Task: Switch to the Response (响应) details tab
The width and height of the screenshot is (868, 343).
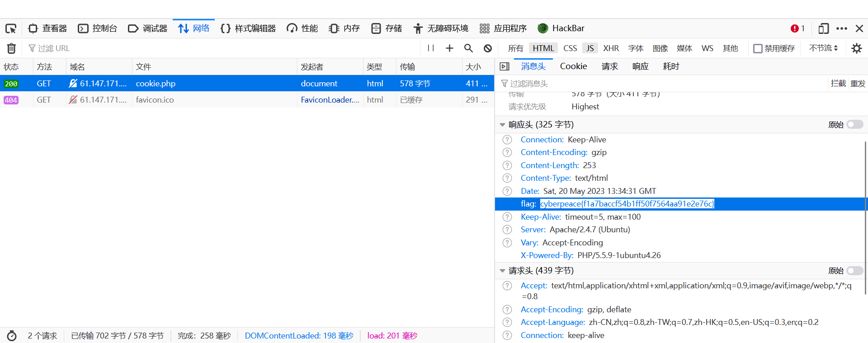Action: click(x=640, y=66)
